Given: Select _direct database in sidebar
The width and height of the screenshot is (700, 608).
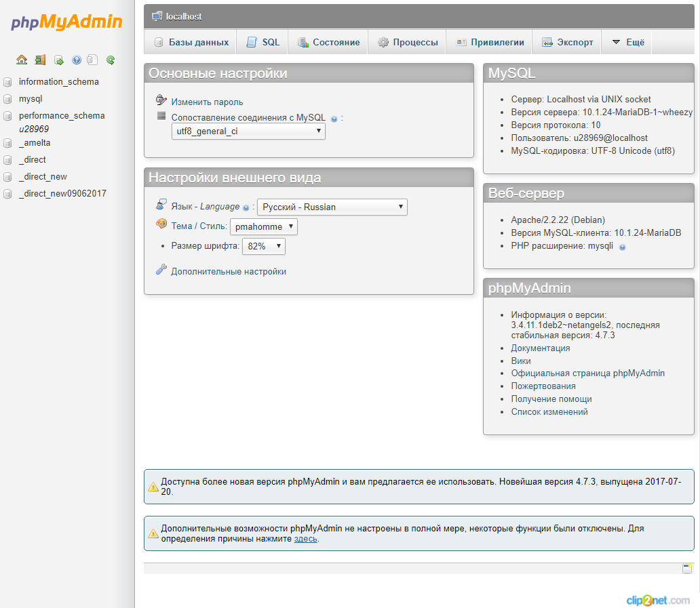Looking at the screenshot, I should tap(32, 160).
